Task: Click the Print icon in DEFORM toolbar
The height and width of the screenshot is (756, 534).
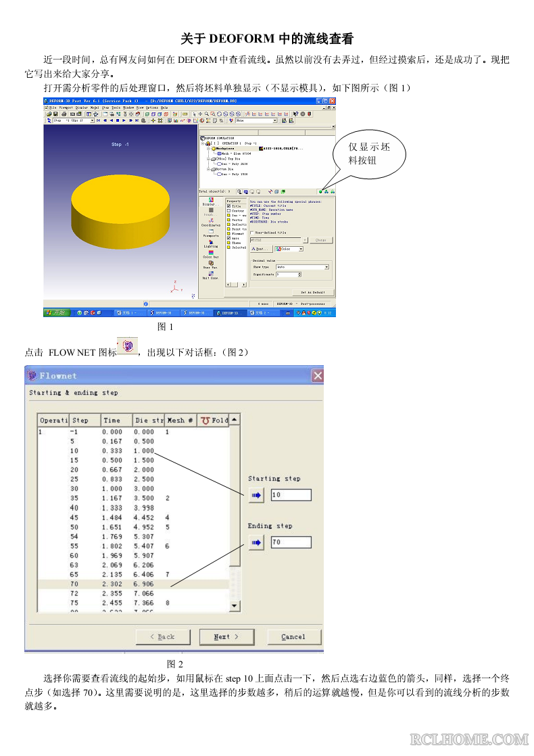Action: click(x=64, y=114)
